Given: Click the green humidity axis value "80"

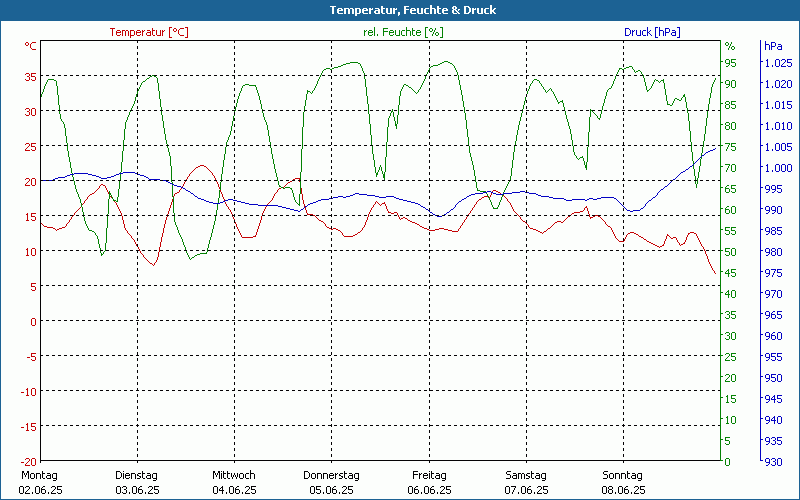Looking at the screenshot, I should [731, 126].
